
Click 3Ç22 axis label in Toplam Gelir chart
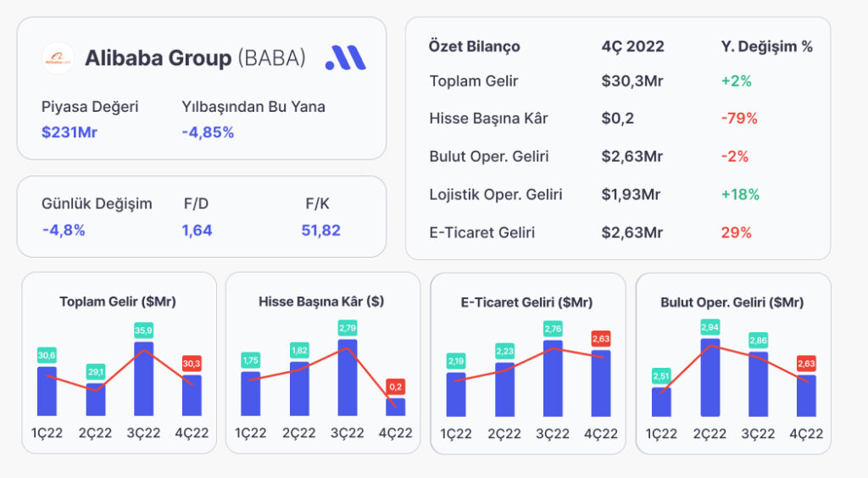[x=143, y=433]
